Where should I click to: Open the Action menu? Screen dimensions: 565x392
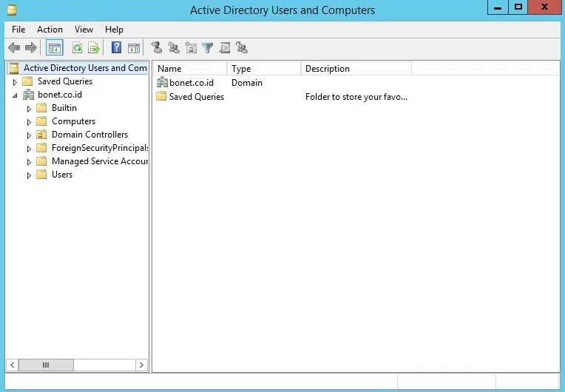point(50,30)
